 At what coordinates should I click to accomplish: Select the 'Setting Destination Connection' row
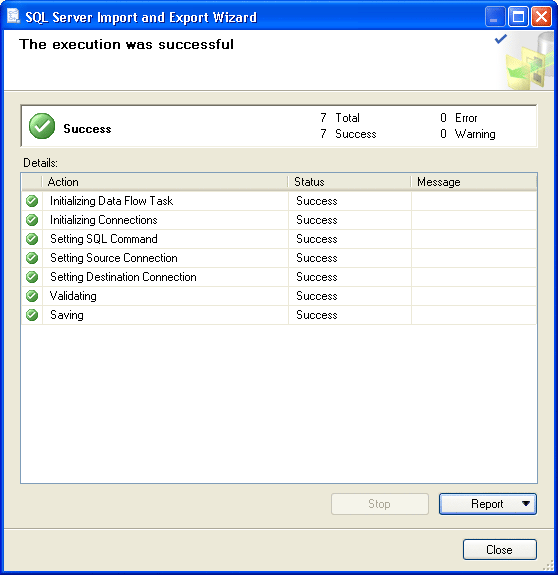[279, 277]
